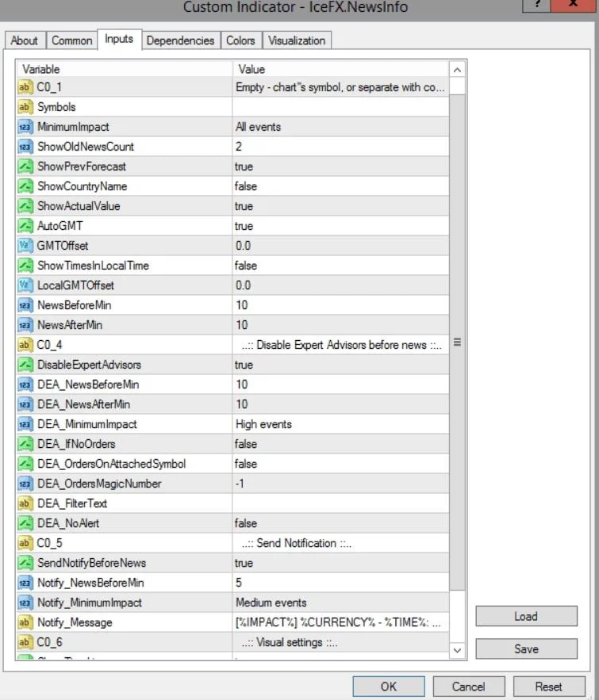Click the string icon beside Notify_Message
Viewport: 599px width, 700px height.
tap(25, 622)
